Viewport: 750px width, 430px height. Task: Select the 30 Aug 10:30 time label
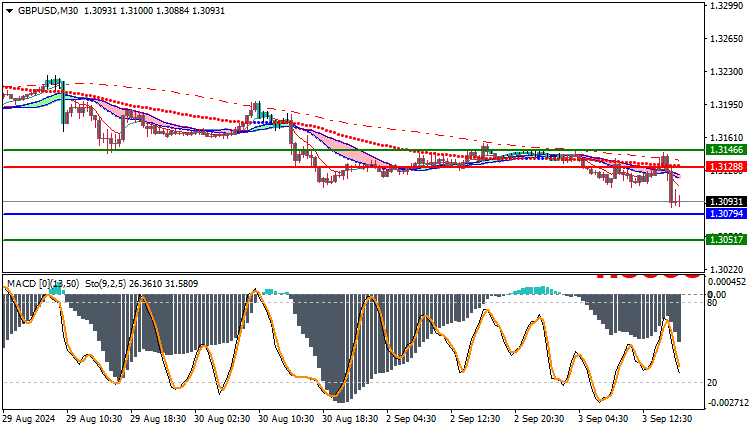click(x=286, y=419)
